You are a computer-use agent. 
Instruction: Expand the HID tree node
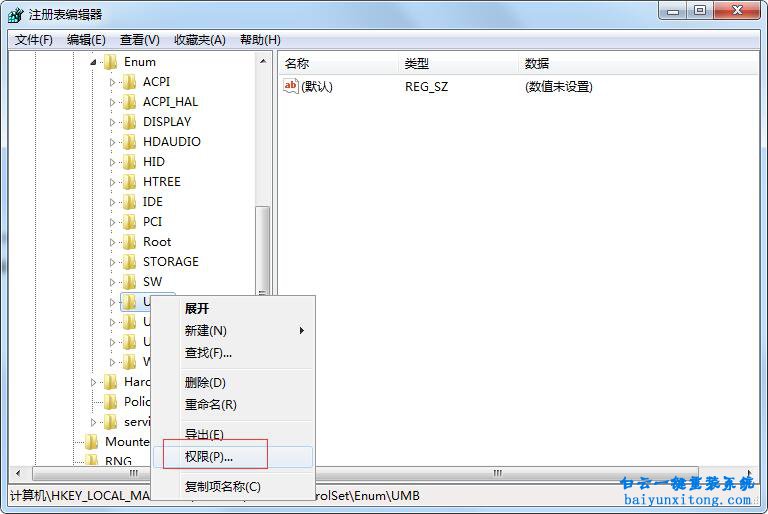pyautogui.click(x=112, y=162)
